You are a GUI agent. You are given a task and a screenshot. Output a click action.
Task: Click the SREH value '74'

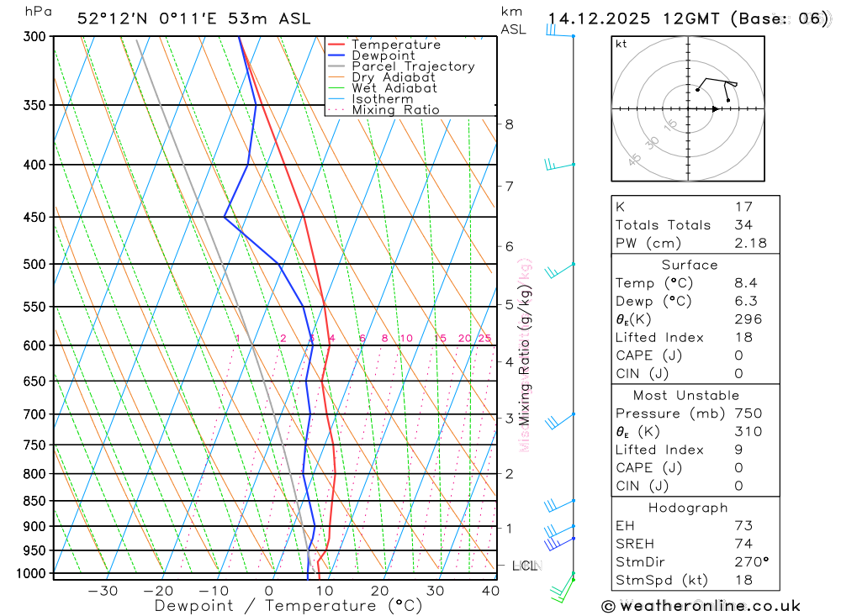click(744, 545)
